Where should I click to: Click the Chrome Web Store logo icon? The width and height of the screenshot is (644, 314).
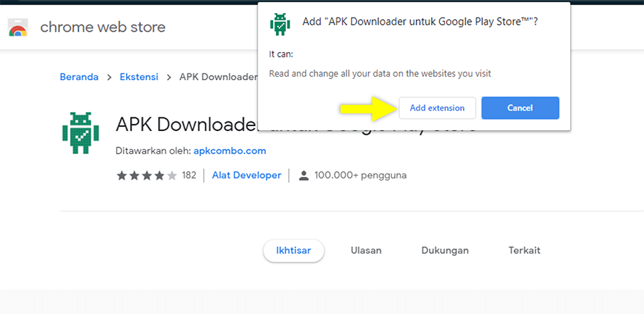(x=18, y=27)
